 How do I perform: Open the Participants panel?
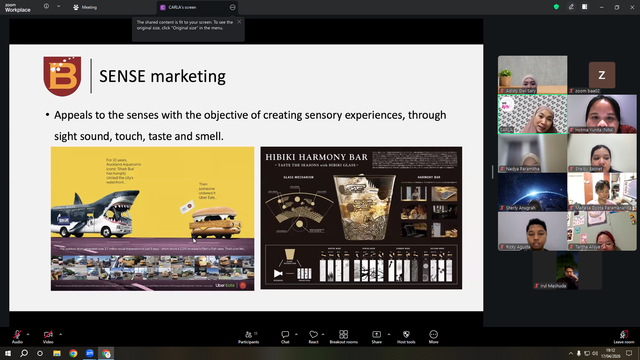coord(249,337)
